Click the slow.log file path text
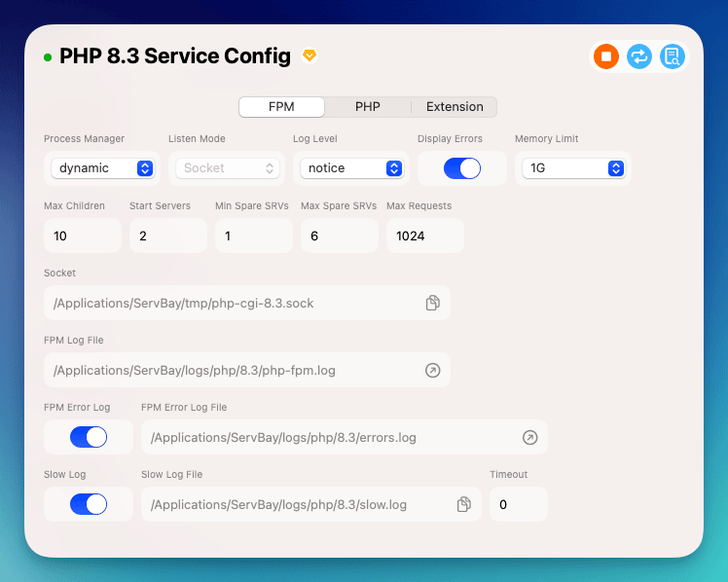 278,504
